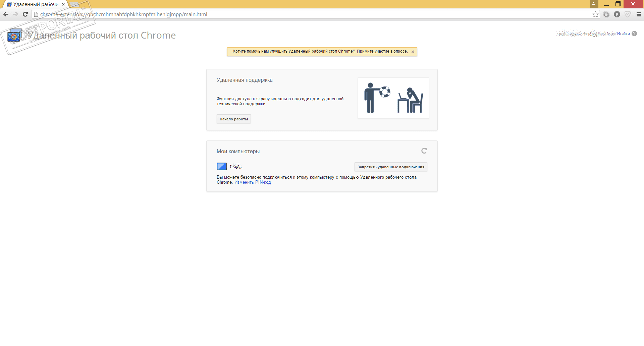The height and width of the screenshot is (346, 644).
Task: Click the second round dark extension icon
Action: 617,14
